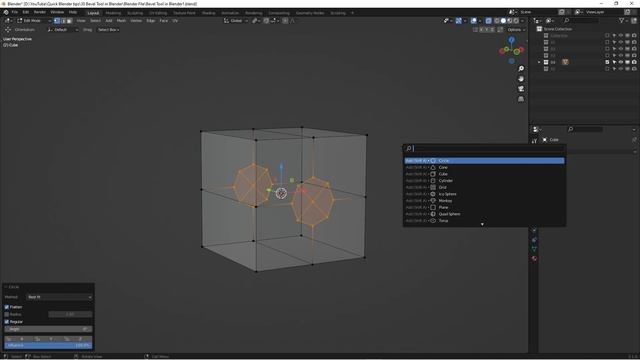
Task: Open the Edit Mode dropdown
Action: point(33,20)
